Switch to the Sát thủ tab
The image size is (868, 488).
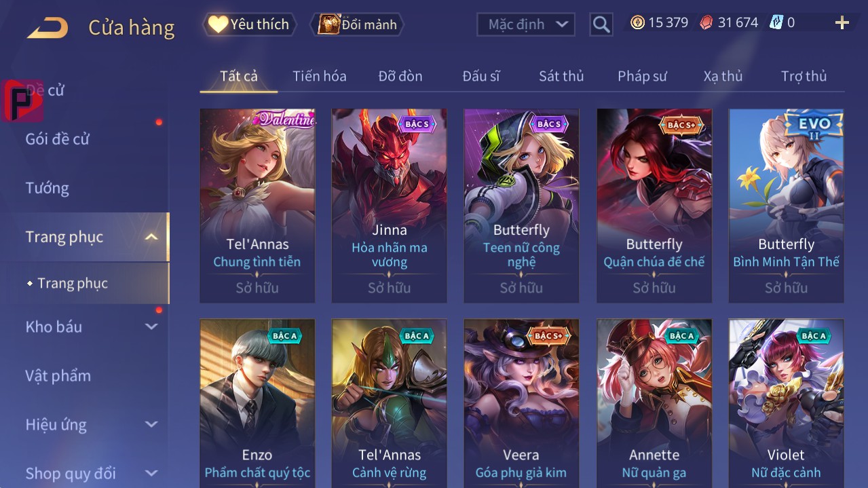(561, 76)
